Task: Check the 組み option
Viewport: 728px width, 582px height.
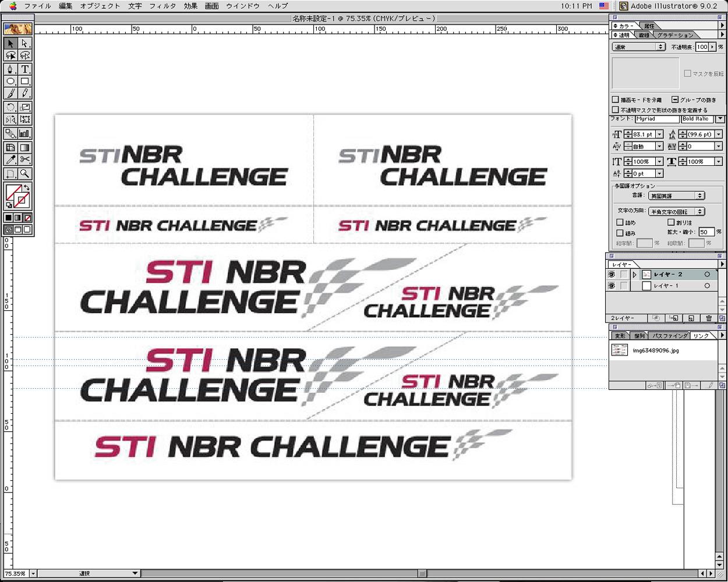Action: coord(620,233)
